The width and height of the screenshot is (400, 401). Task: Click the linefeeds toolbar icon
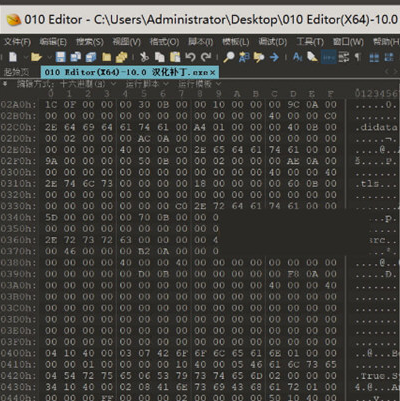pyautogui.click(x=344, y=57)
